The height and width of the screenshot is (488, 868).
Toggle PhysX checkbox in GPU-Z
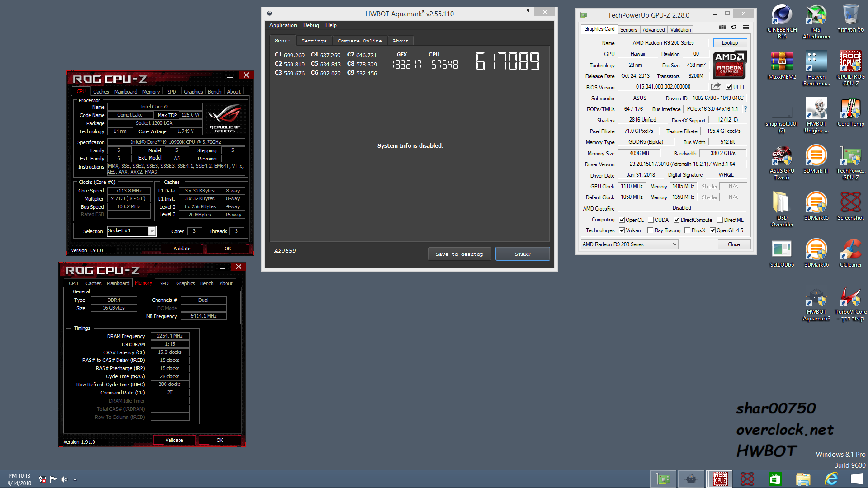point(687,230)
